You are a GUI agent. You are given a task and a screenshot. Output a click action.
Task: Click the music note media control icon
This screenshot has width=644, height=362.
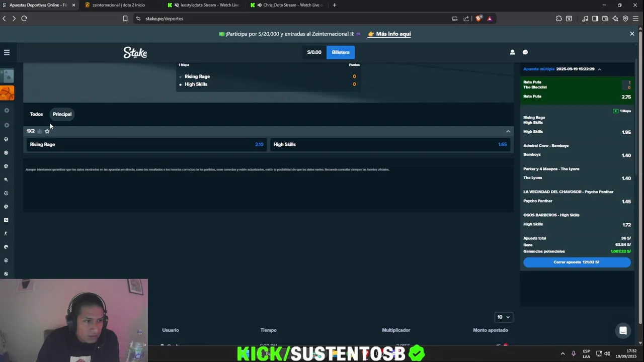pyautogui.click(x=585, y=19)
